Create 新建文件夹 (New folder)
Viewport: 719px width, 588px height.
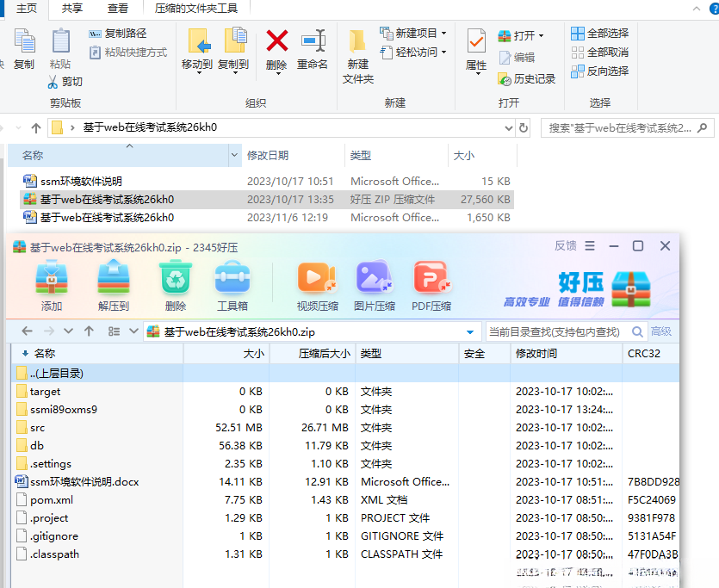358,56
